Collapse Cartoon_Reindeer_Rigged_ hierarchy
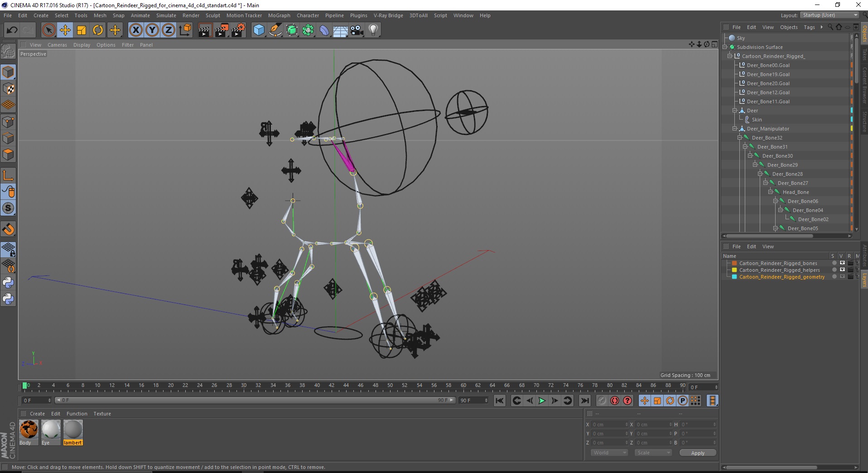Viewport: 868px width, 473px height. 730,56
